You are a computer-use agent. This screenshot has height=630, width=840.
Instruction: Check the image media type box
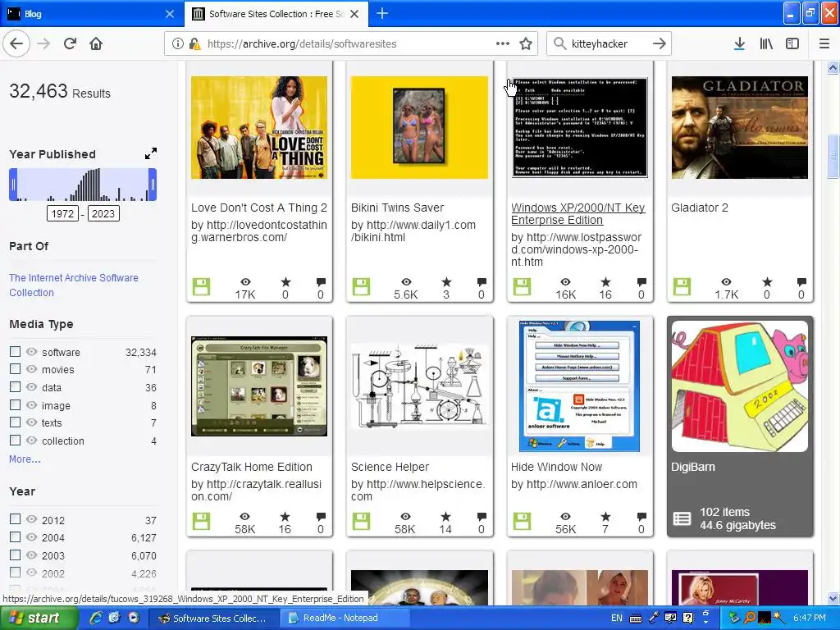click(15, 405)
